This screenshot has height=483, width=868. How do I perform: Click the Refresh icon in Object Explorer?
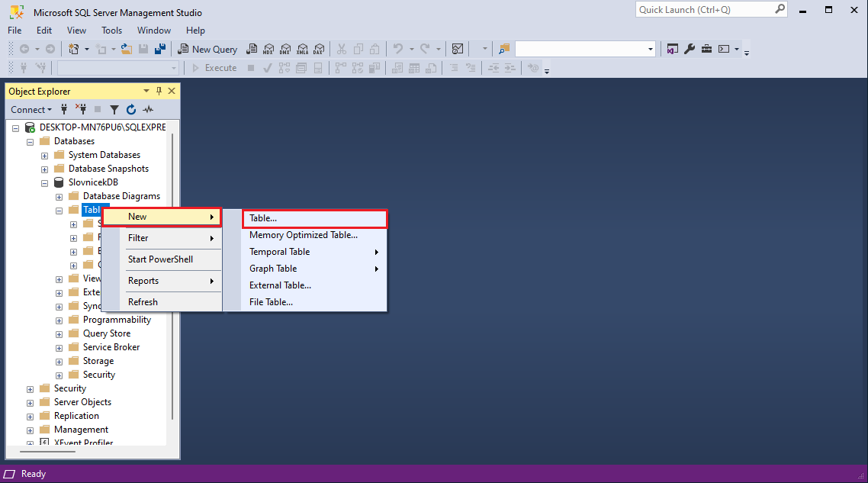[131, 110]
